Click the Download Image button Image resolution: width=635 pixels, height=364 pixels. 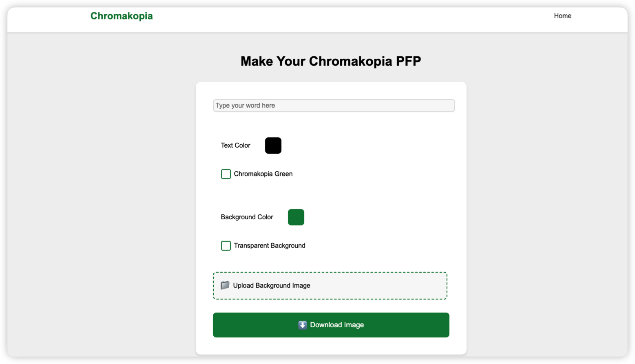click(331, 325)
